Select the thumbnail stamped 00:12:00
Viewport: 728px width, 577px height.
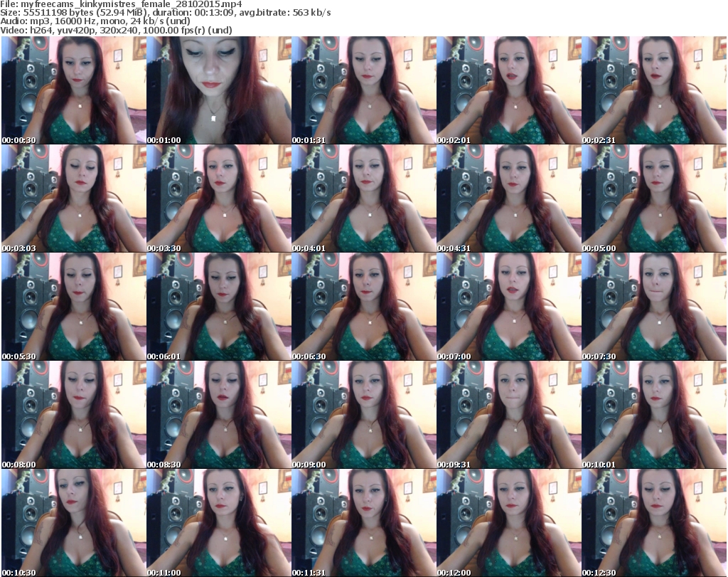[509, 523]
